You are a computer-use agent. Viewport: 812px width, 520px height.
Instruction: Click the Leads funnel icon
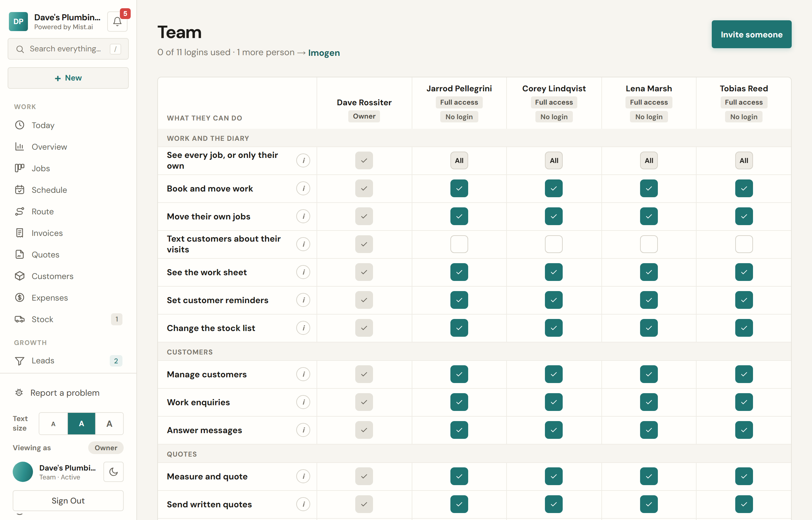click(20, 361)
